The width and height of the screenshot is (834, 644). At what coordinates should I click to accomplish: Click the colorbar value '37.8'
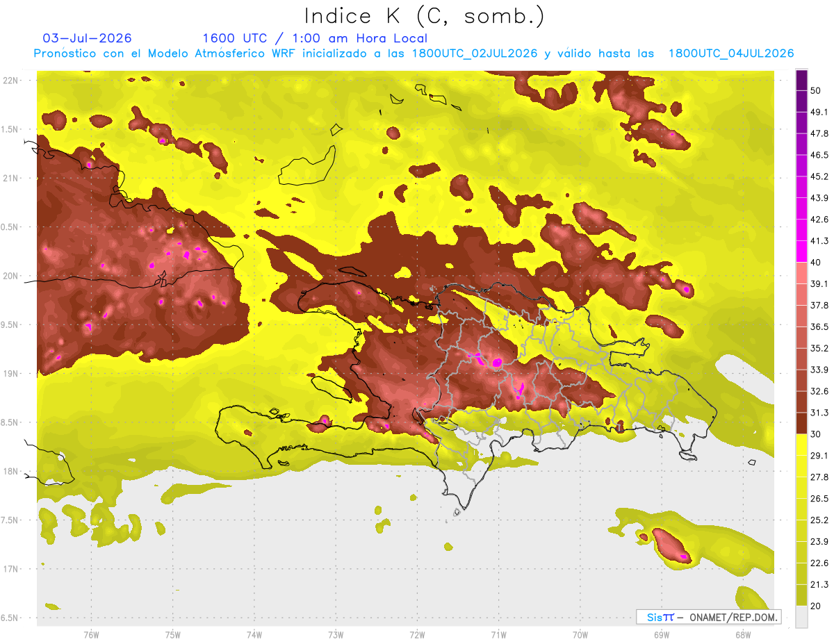[819, 306]
